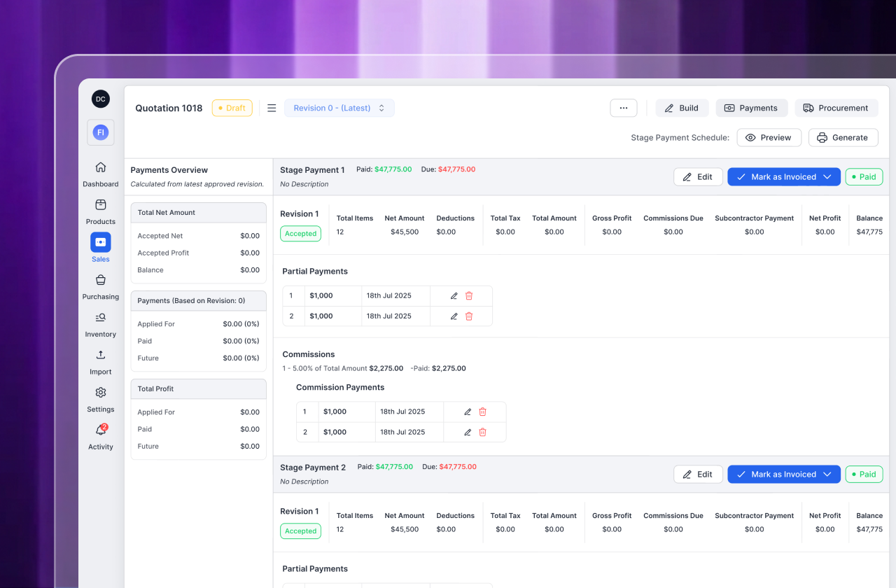Open Inventory in the sidebar
Viewport: 896px width, 588px height.
coord(101,324)
